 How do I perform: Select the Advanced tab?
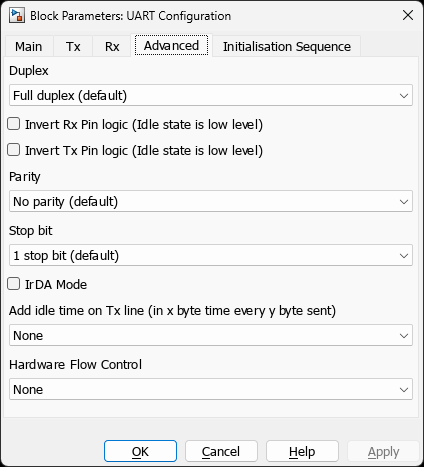(171, 45)
